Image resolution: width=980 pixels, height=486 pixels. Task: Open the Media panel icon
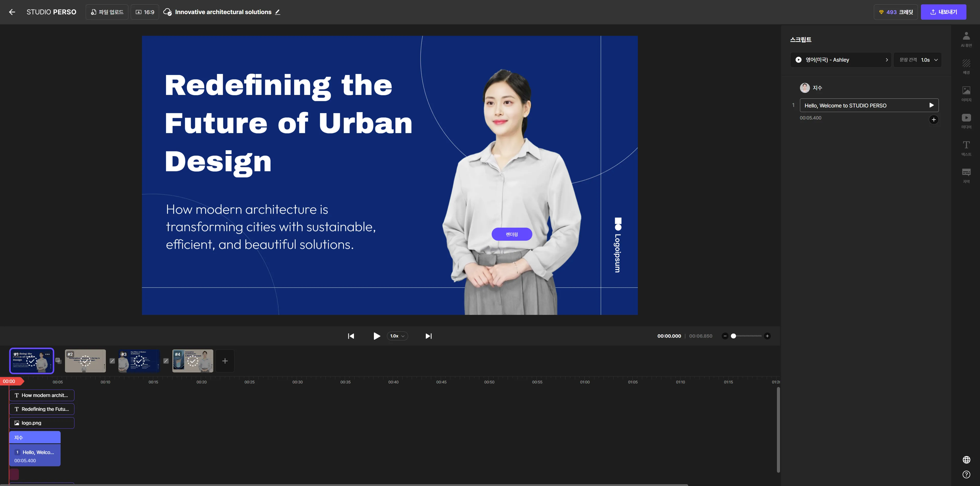click(966, 121)
